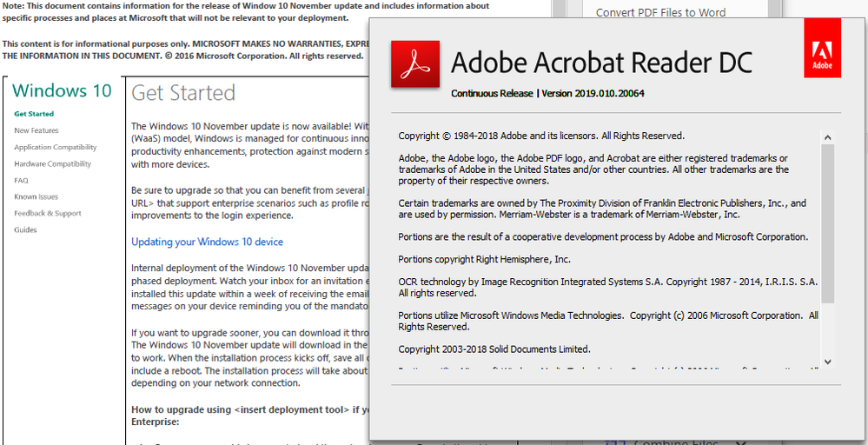Click the Note paragraph at the document top
The height and width of the screenshot is (445, 868).
click(246, 11)
